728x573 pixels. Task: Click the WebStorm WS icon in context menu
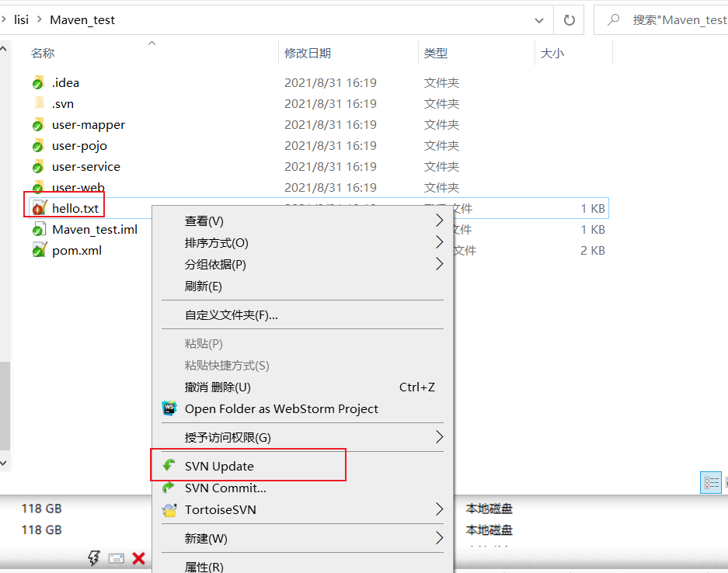point(169,408)
